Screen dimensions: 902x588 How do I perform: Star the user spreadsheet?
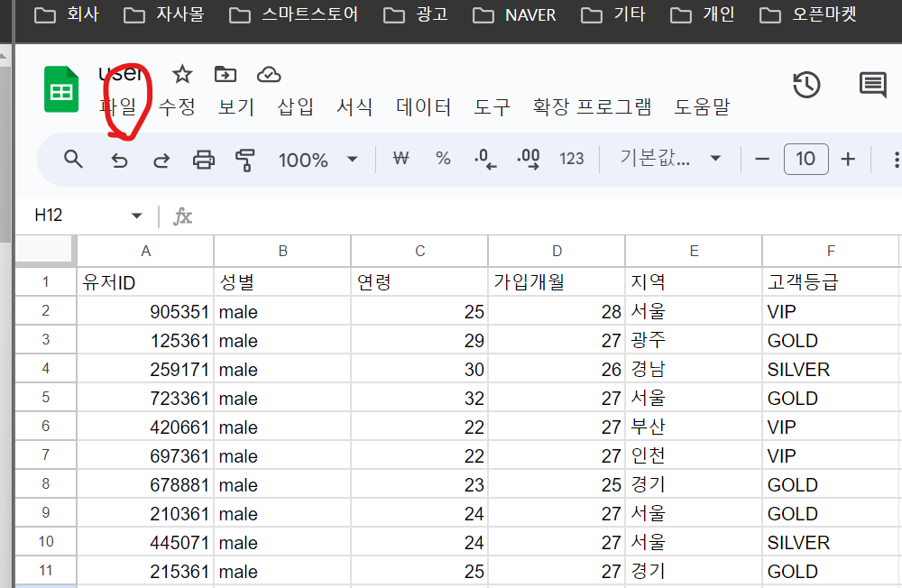click(182, 74)
